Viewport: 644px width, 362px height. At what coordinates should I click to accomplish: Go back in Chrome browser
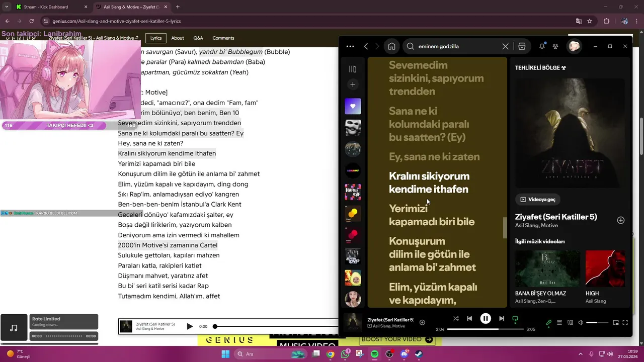coord(7,21)
